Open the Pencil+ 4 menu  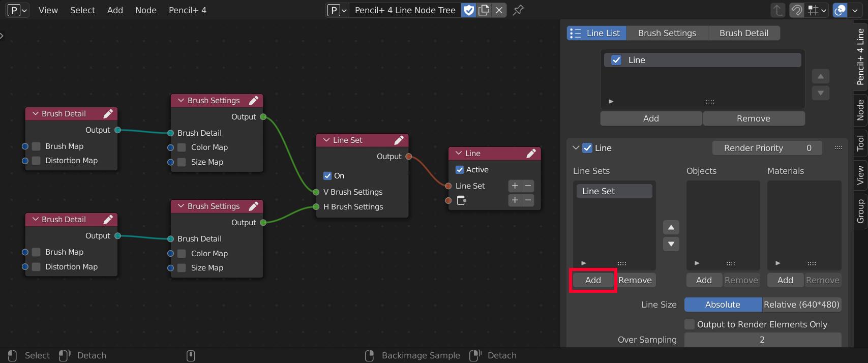click(187, 10)
